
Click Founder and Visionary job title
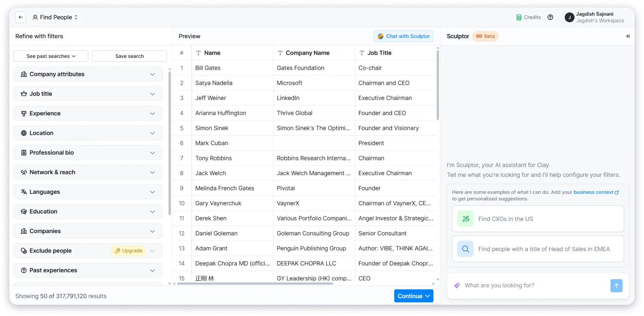point(395,128)
